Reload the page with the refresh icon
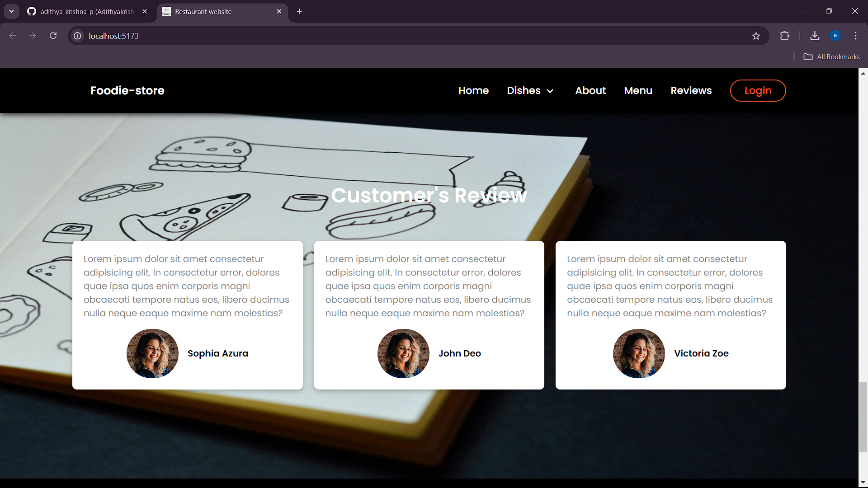868x488 pixels. pos(53,36)
